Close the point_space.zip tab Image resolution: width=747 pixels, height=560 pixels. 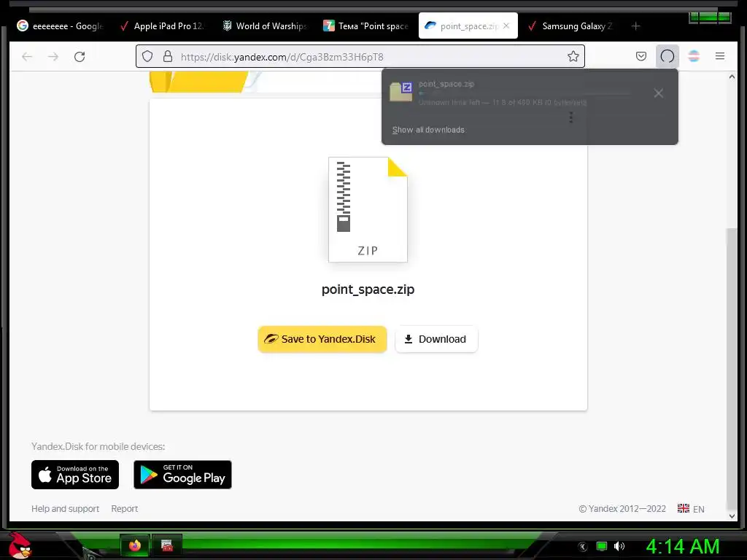(x=506, y=26)
